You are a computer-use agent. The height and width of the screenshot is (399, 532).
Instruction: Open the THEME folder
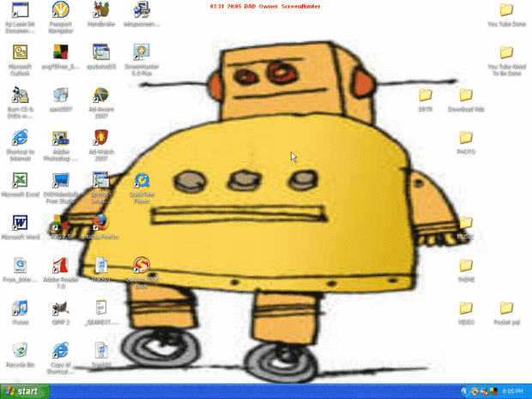coord(466,266)
